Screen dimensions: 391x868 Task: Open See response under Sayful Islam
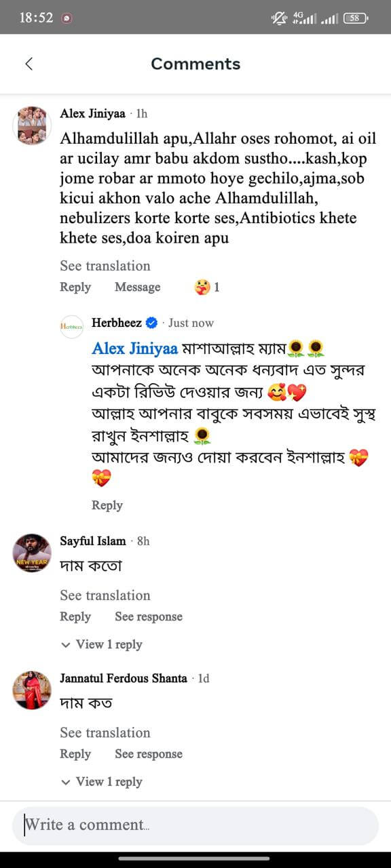149,617
